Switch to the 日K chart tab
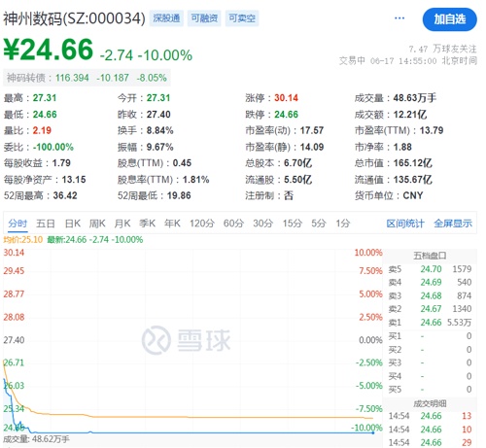486x448 pixels. [x=73, y=224]
